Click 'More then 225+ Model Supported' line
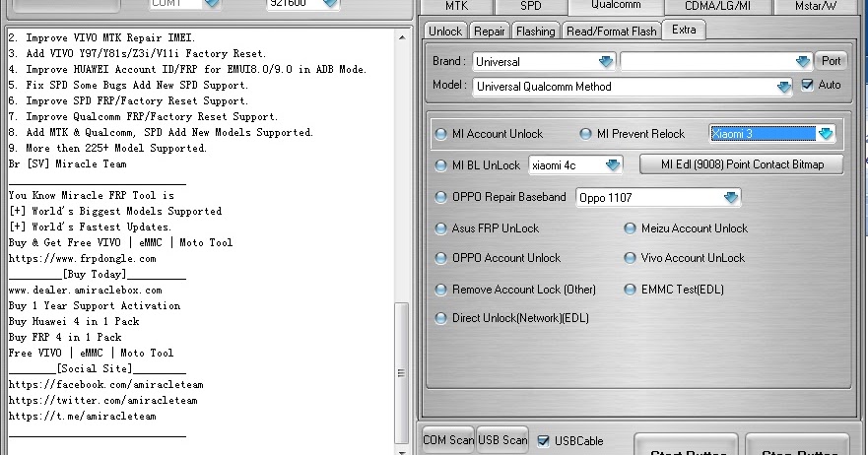Viewport: 868px width, 455px height. click(107, 149)
